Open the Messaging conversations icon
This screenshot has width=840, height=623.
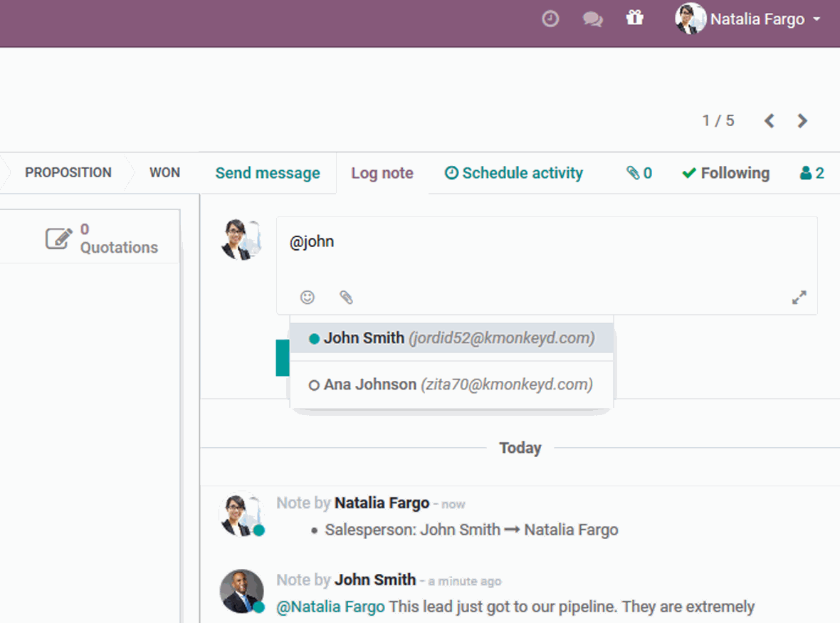pos(592,19)
